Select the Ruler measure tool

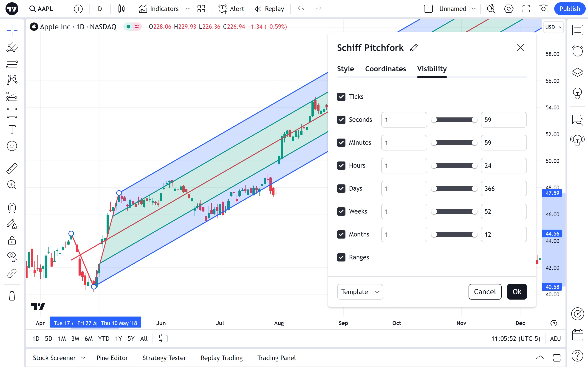pyautogui.click(x=12, y=168)
